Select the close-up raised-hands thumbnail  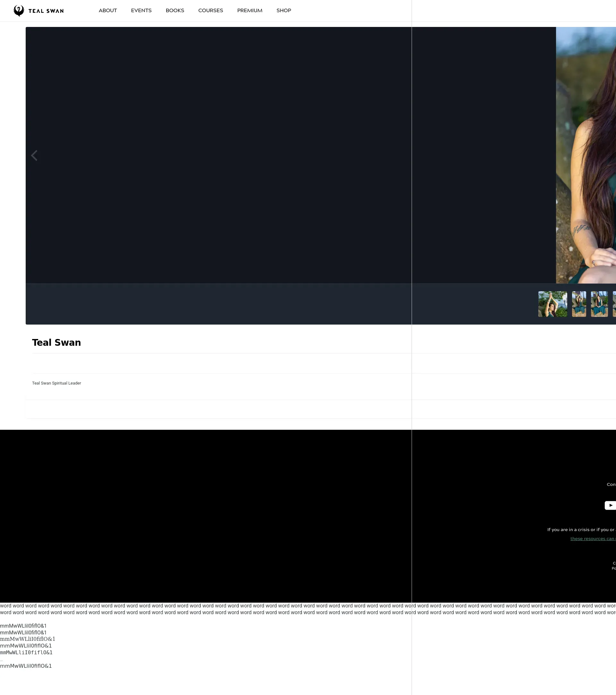tap(552, 304)
